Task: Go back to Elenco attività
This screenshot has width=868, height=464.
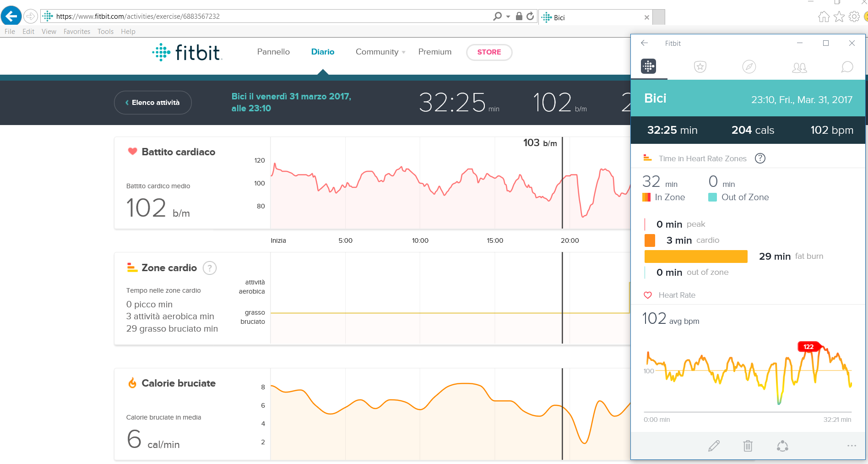Action: (x=153, y=103)
